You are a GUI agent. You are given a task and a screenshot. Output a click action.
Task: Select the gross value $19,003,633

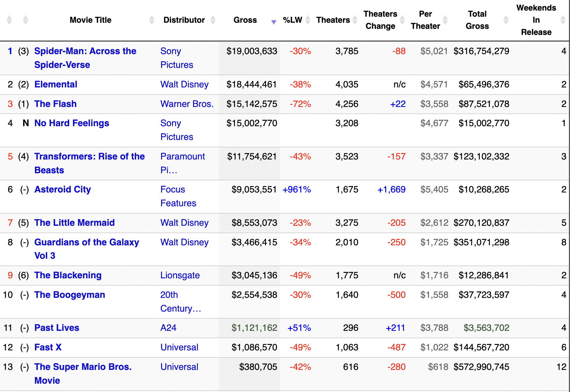pyautogui.click(x=252, y=51)
